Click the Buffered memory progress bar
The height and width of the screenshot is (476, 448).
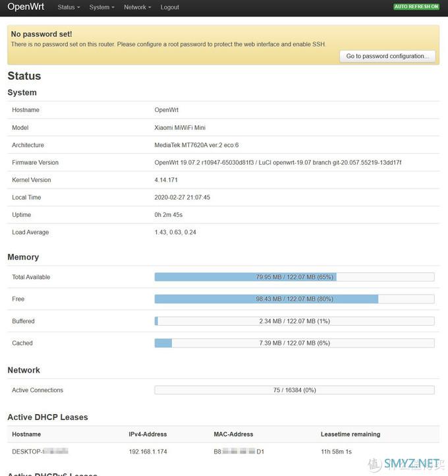(294, 321)
